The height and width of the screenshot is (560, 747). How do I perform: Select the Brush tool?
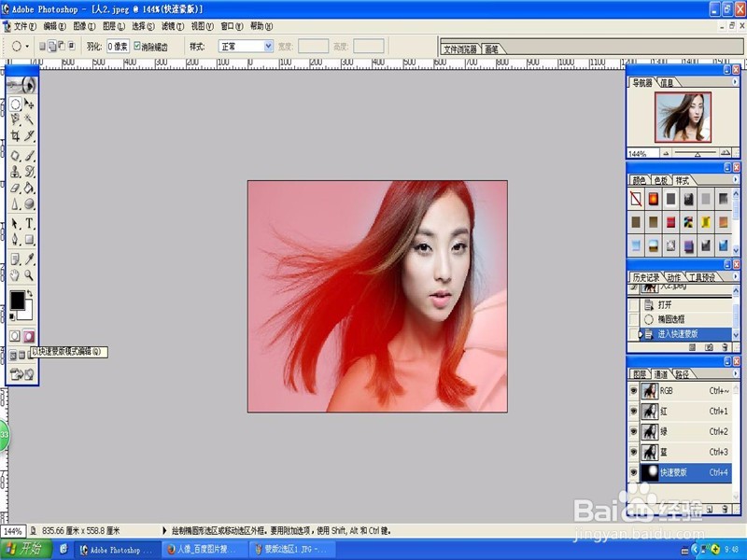pyautogui.click(x=29, y=156)
